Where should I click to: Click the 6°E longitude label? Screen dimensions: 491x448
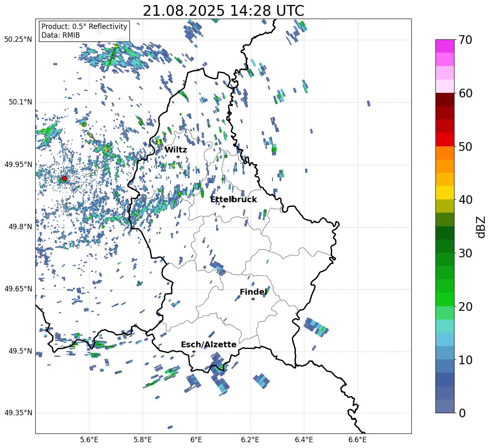[x=196, y=440]
